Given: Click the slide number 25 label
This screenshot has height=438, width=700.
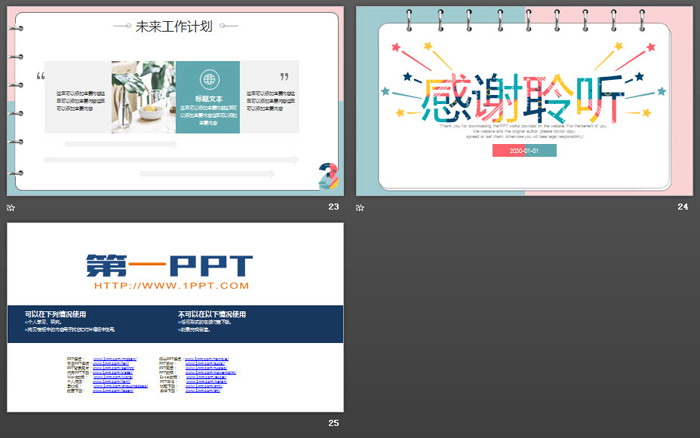Looking at the screenshot, I should [333, 424].
